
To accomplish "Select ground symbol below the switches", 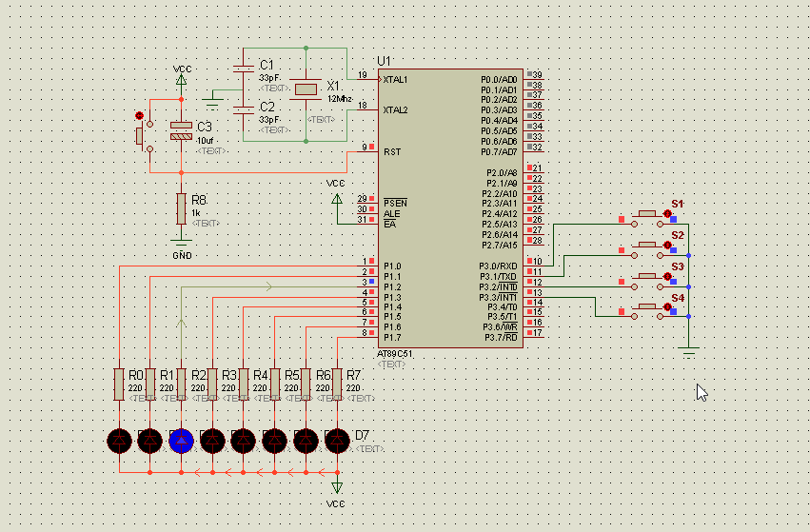I will tap(689, 352).
